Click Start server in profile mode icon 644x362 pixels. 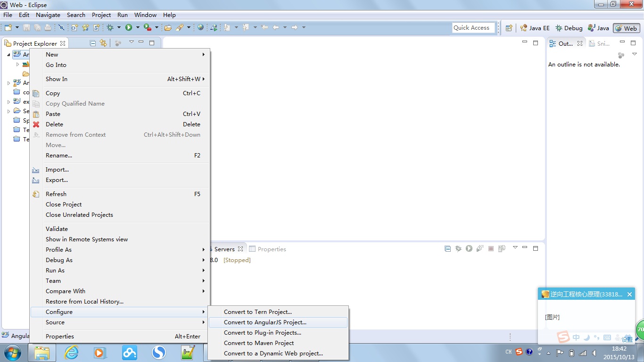[x=480, y=248]
